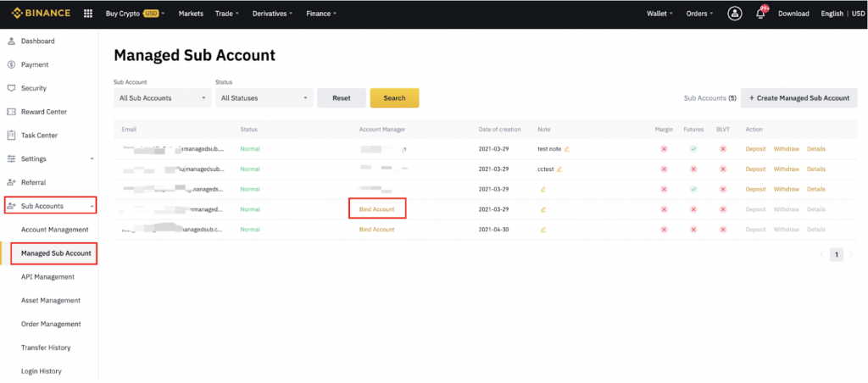
Task: Click 'test note' text in Note column
Action: pyautogui.click(x=549, y=149)
